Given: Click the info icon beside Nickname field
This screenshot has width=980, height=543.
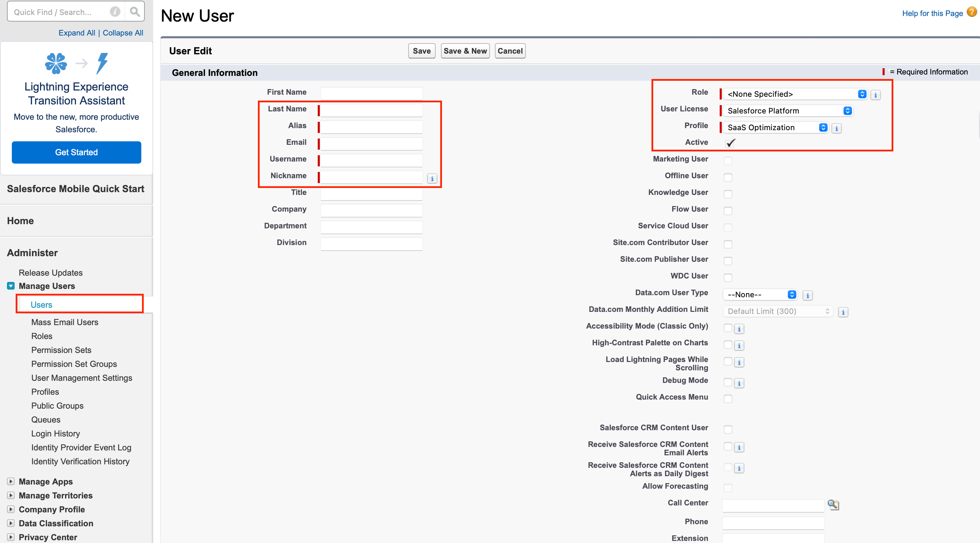Looking at the screenshot, I should [432, 178].
